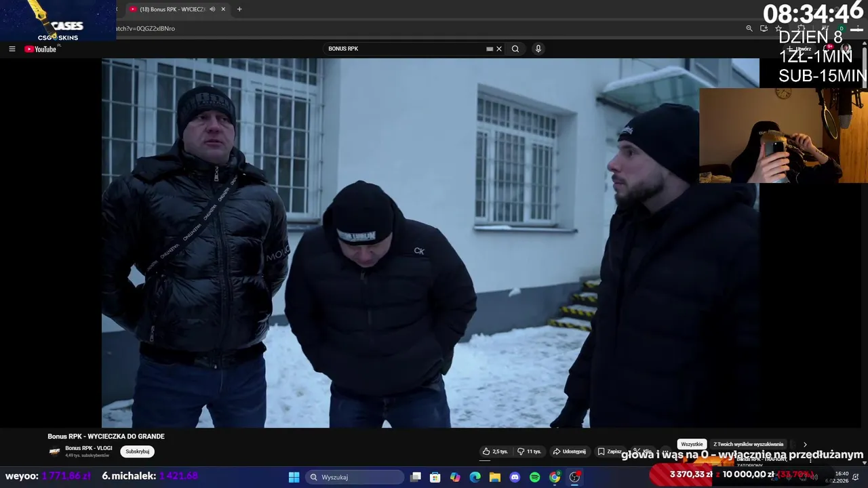Open OBS Studio from the taskbar
The image size is (868, 488).
[574, 477]
